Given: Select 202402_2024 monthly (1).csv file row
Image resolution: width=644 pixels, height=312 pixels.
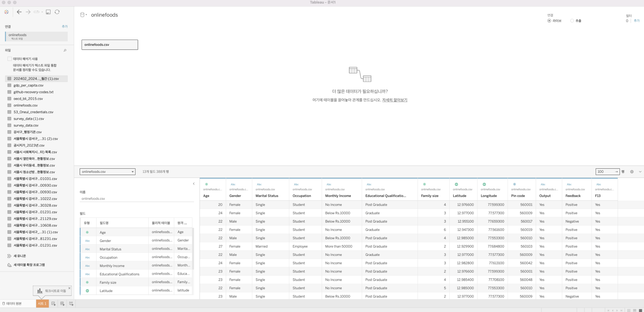Looking at the screenshot, I should tap(36, 79).
